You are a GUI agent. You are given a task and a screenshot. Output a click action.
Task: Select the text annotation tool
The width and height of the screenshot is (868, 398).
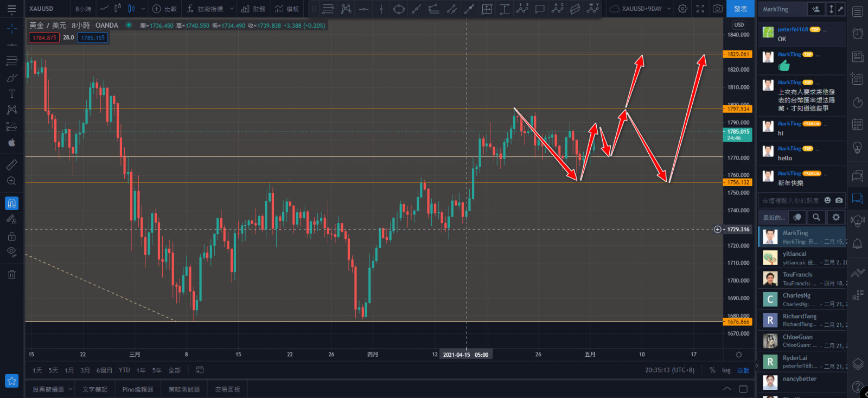[11, 94]
